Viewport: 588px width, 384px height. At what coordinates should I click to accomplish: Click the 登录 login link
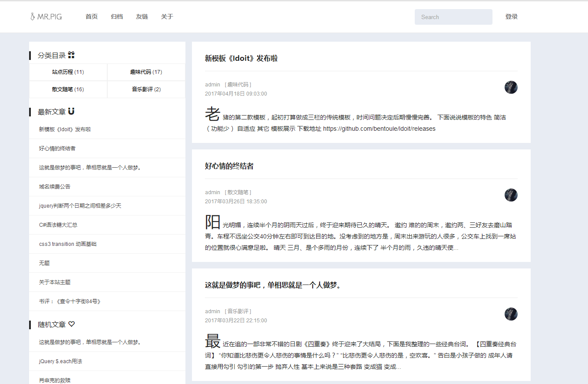512,17
